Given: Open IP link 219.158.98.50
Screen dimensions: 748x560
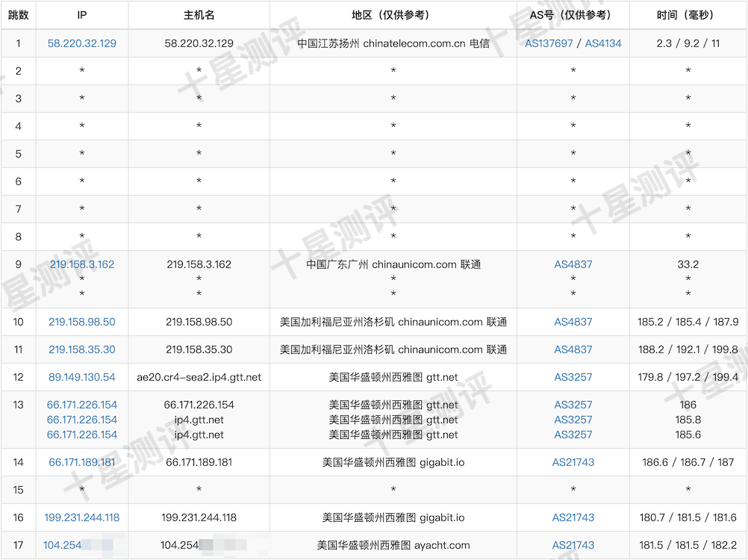Looking at the screenshot, I should pyautogui.click(x=82, y=322).
